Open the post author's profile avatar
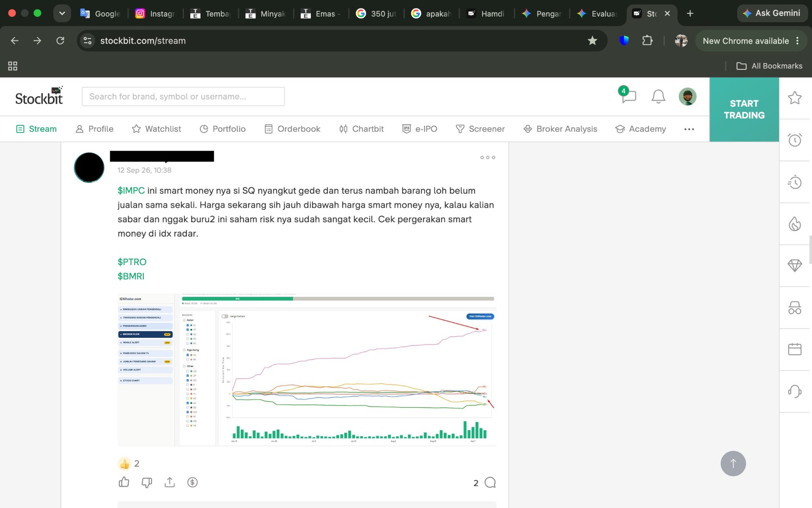 click(89, 167)
